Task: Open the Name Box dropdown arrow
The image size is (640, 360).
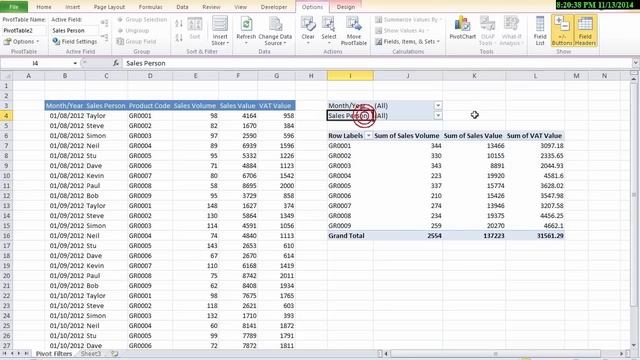Action: pyautogui.click(x=75, y=63)
